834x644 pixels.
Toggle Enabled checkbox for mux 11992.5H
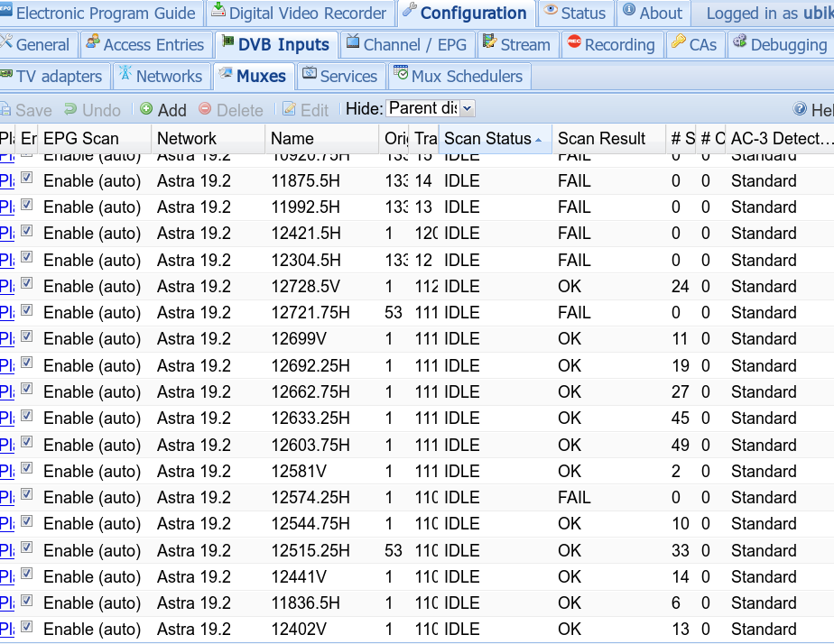click(x=26, y=205)
